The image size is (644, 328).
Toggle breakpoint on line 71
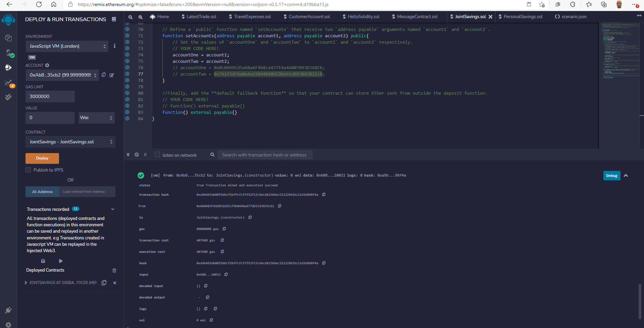(x=127, y=36)
